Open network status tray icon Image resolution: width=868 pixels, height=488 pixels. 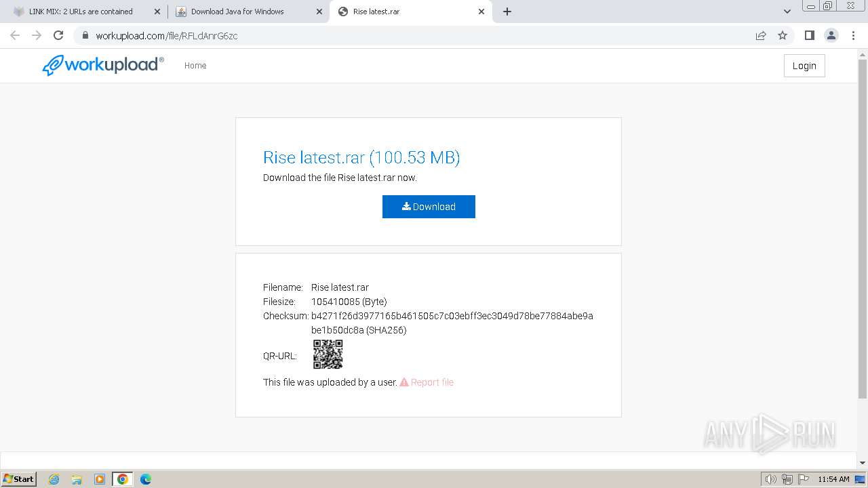pyautogui.click(x=787, y=479)
